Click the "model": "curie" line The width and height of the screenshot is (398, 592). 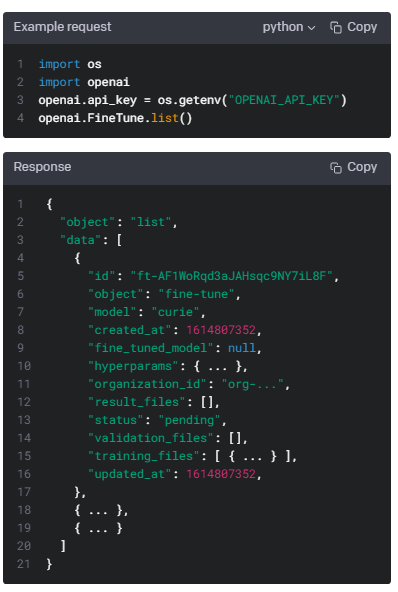[147, 312]
